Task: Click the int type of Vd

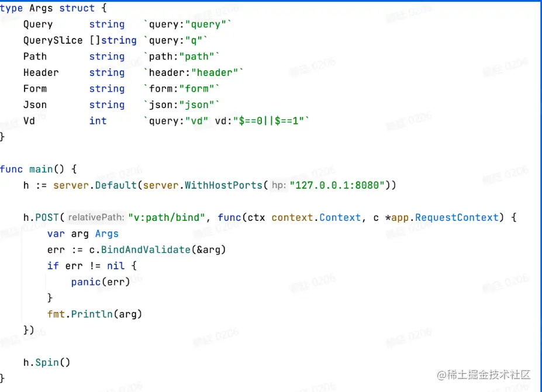Action: pos(98,121)
